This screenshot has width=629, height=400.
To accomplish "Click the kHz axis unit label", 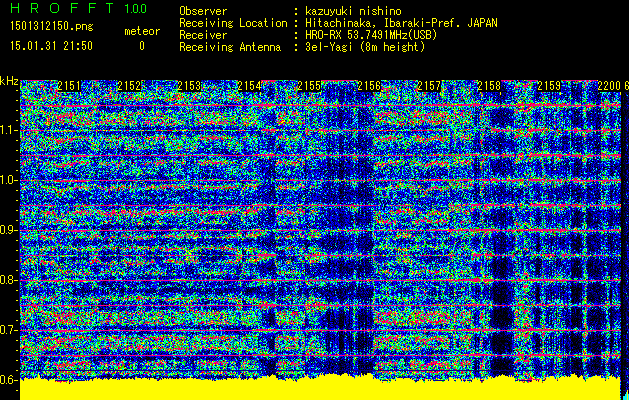I will tap(9, 80).
